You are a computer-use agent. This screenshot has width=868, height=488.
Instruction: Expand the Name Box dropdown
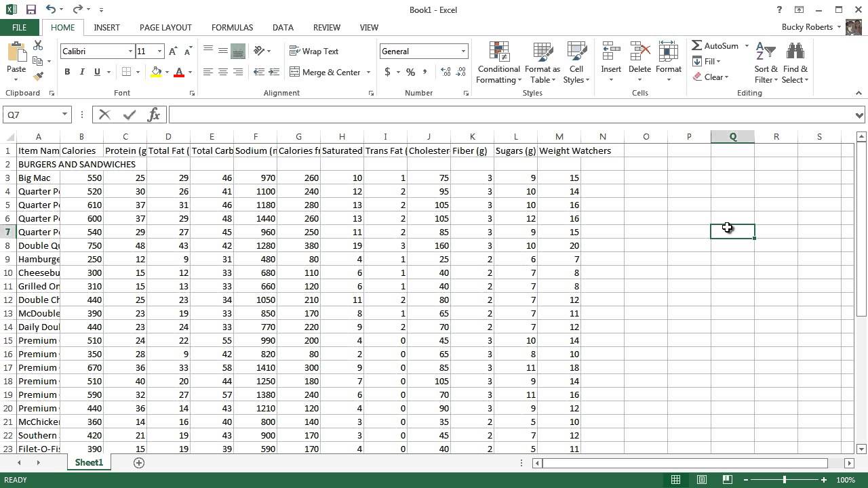tap(65, 115)
